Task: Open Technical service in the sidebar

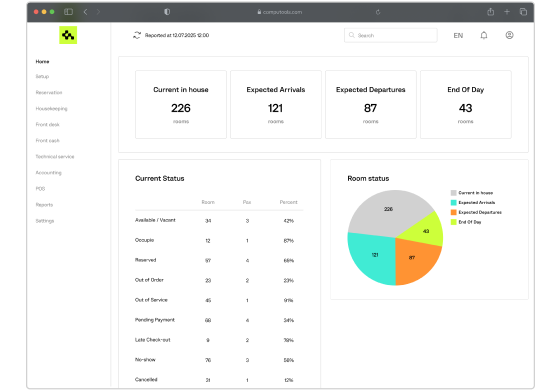Action: tap(55, 157)
